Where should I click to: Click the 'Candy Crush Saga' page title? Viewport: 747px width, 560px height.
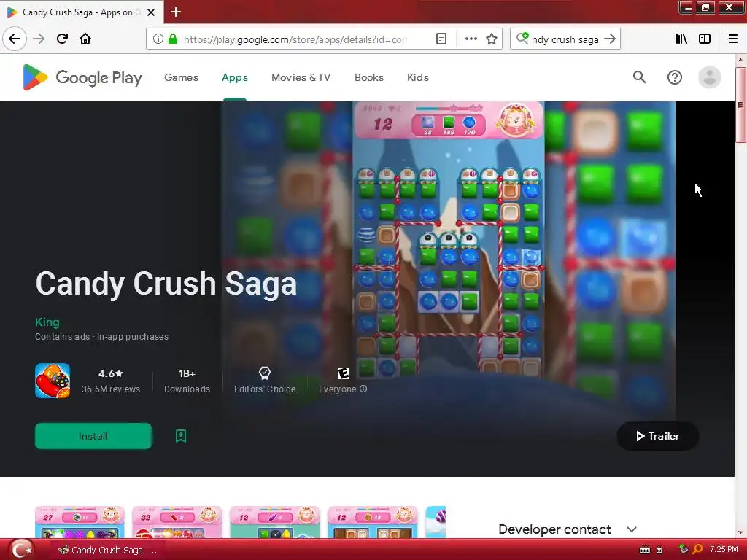tap(166, 284)
